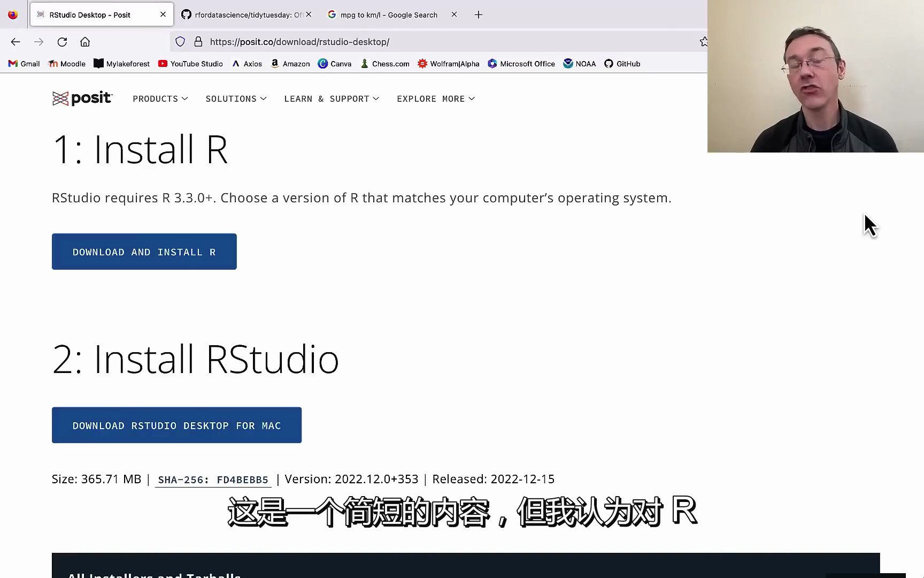Click the tracking protection shield icon
The width and height of the screenshot is (924, 578).
coord(180,42)
